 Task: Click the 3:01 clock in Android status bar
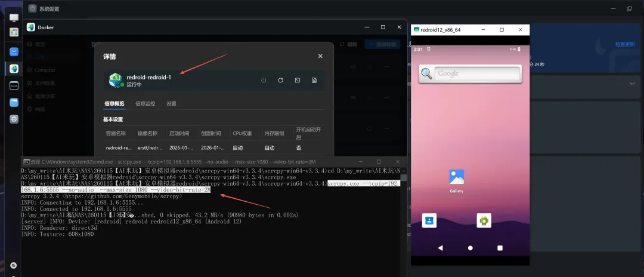coord(418,50)
